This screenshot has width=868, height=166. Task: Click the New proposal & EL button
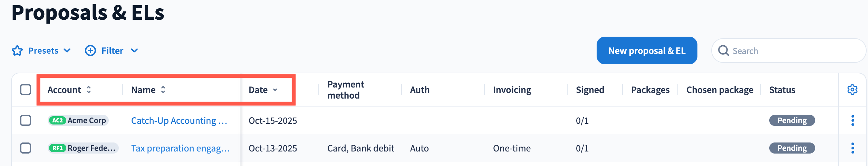[x=647, y=51]
